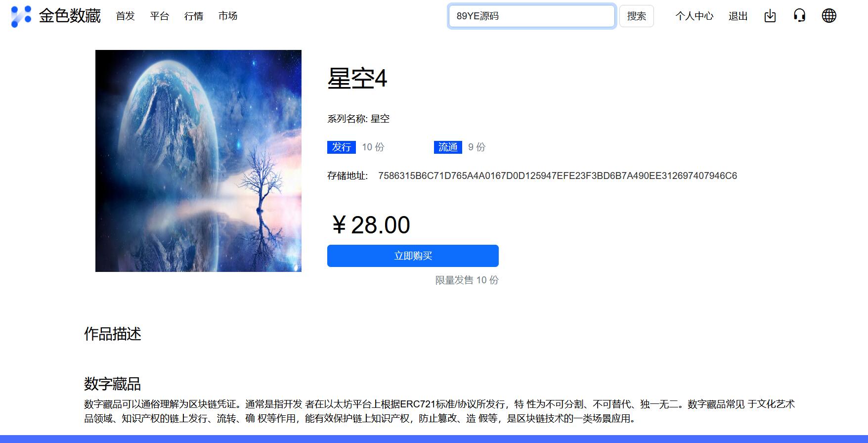
Task: Click the 发行 blue tag
Action: click(x=342, y=147)
